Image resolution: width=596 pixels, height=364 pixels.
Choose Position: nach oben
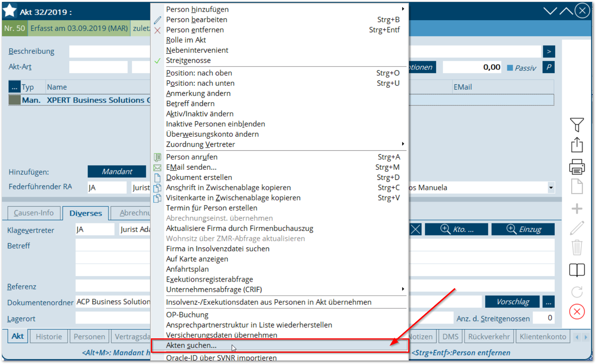(280, 73)
